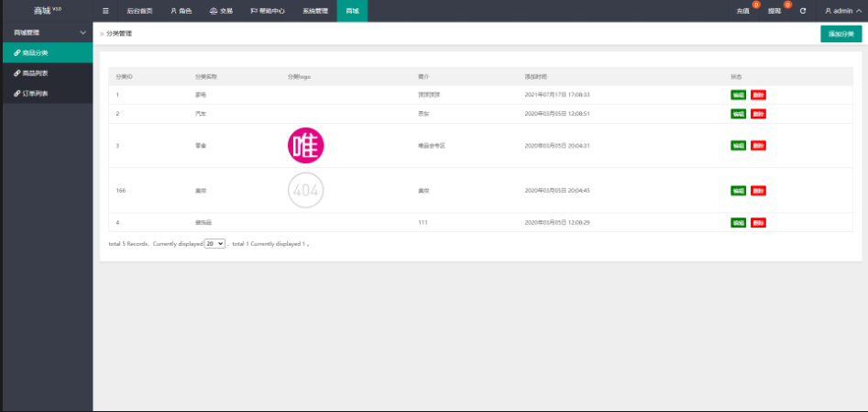Select the active 商城 top tab
The height and width of the screenshot is (412, 868).
(x=352, y=11)
